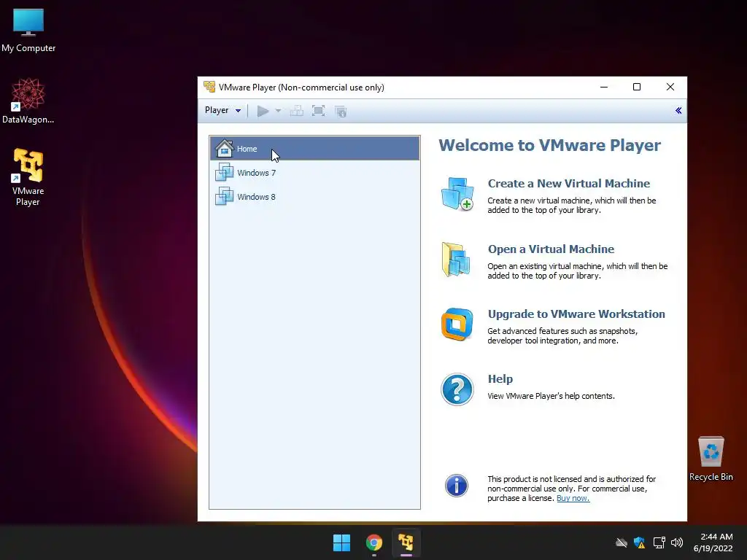The image size is (747, 560).
Task: Click the volume speaker tray icon
Action: pos(676,542)
